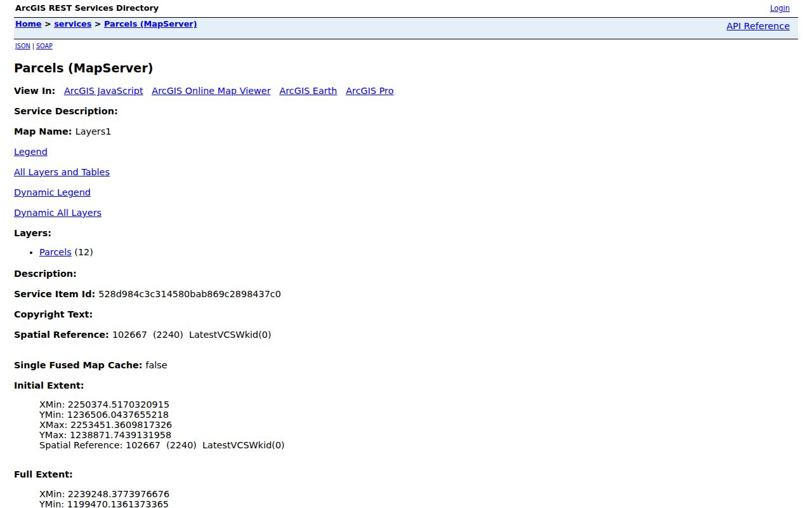Open the SOAP link

[44, 46]
